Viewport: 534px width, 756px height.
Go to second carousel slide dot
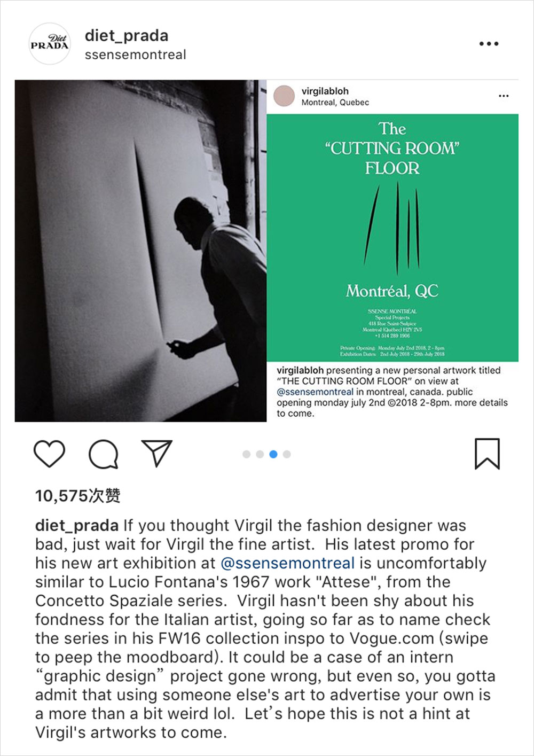pyautogui.click(x=260, y=454)
